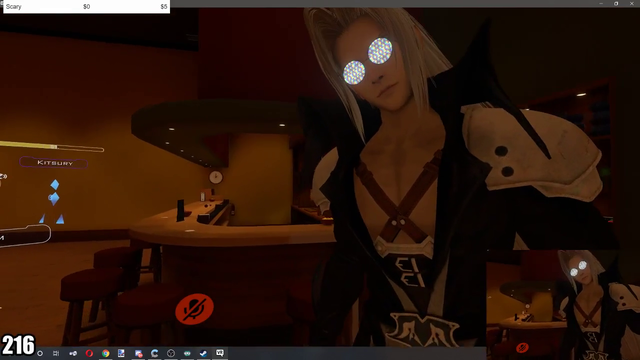
Task: Open Google Chrome from the taskbar
Action: pyautogui.click(x=105, y=353)
